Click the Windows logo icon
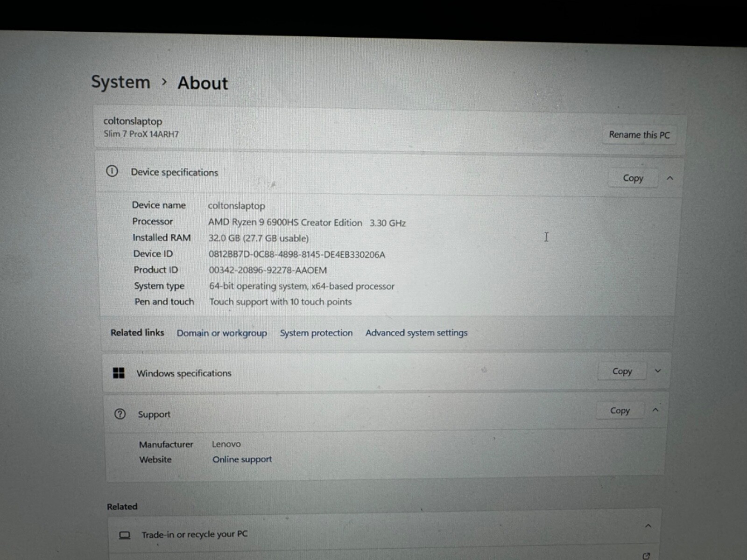Viewport: 747px width, 560px height. pyautogui.click(x=119, y=373)
